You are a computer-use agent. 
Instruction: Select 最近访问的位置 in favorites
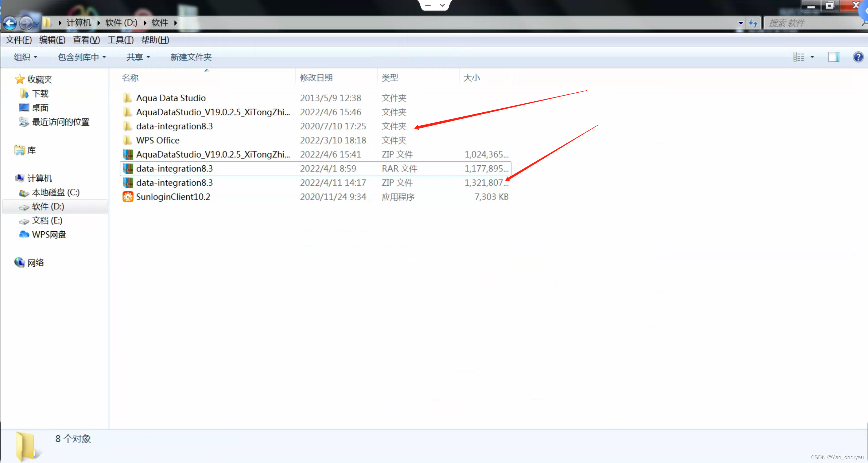61,122
